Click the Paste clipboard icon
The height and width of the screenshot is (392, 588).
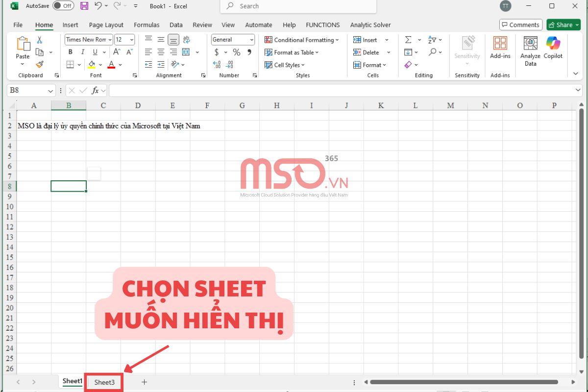pyautogui.click(x=23, y=44)
